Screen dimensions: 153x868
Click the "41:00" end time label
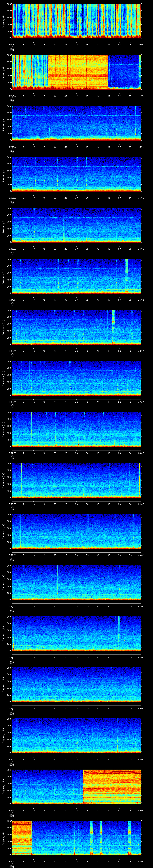click(x=141, y=606)
